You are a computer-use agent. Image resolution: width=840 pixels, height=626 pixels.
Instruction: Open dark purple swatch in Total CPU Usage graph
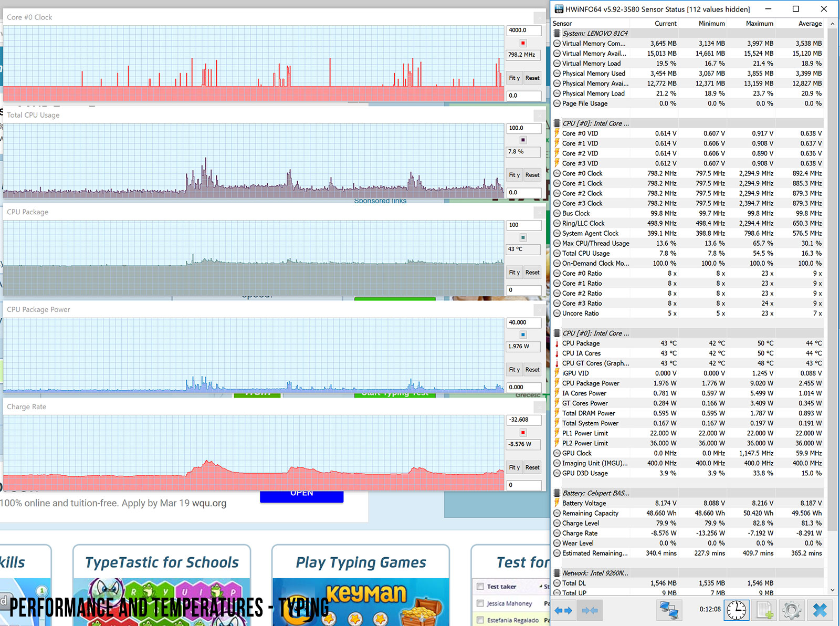tap(523, 140)
